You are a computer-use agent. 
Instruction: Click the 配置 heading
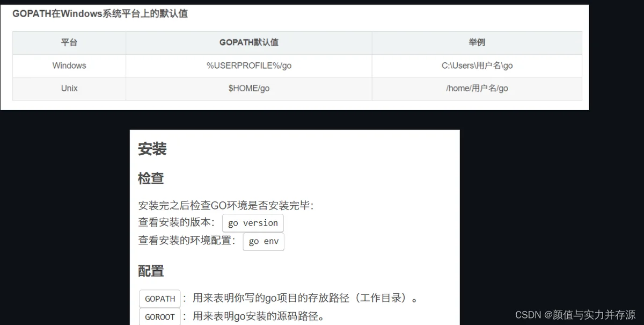pyautogui.click(x=151, y=271)
